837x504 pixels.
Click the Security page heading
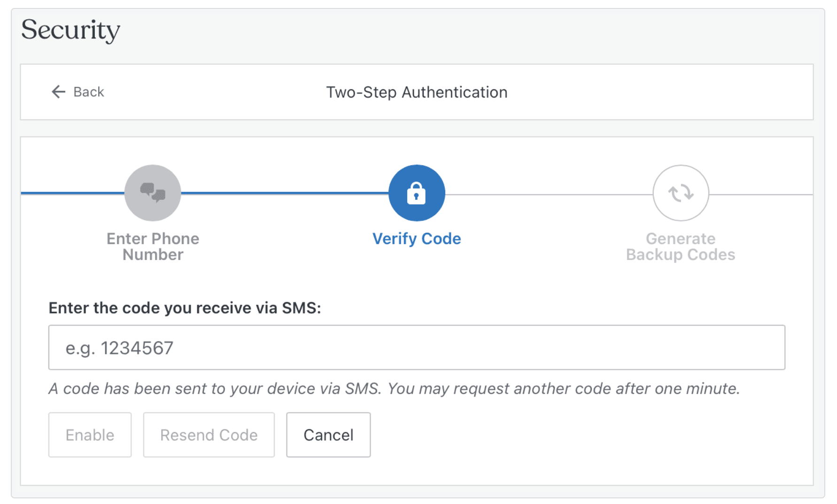[x=70, y=30]
